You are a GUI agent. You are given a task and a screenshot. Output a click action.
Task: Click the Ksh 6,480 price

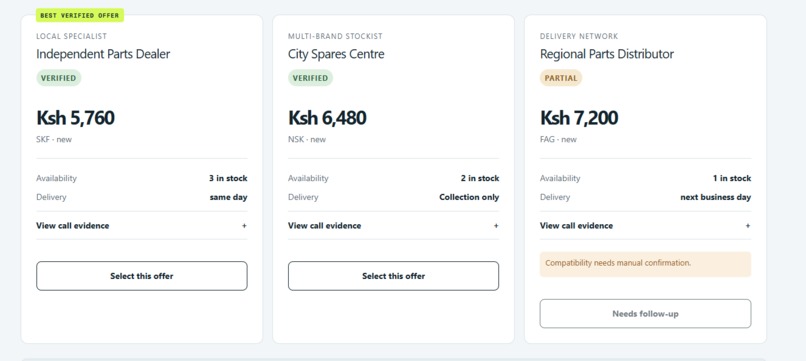click(x=327, y=118)
